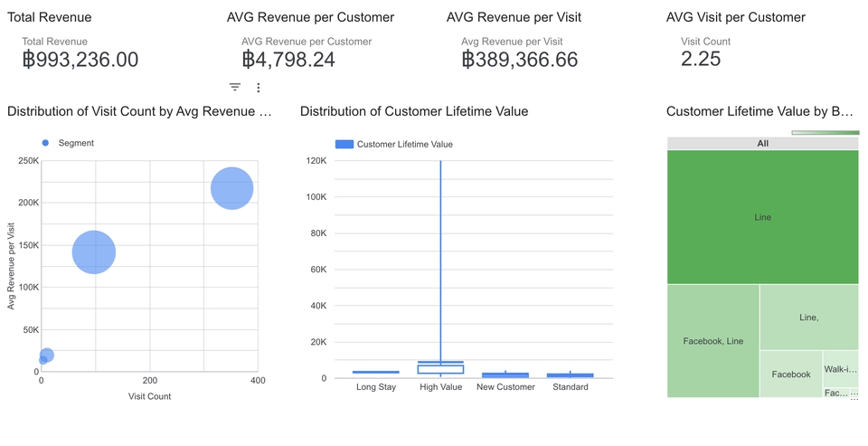Select the 'Facebook, Line' treemap block

tap(712, 341)
